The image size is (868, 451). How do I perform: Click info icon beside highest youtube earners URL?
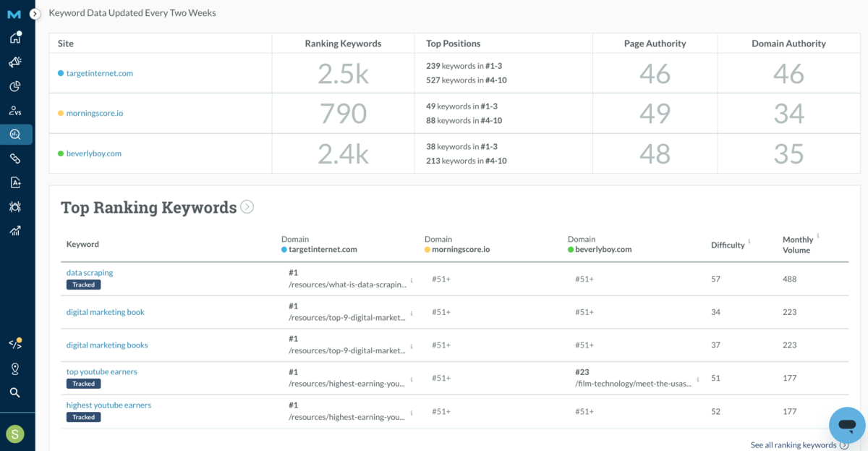click(x=412, y=413)
